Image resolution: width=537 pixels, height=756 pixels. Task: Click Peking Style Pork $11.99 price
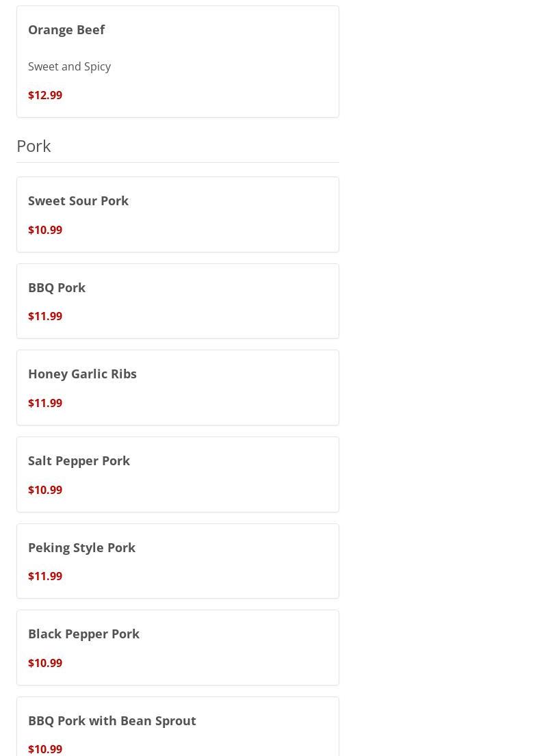(45, 576)
